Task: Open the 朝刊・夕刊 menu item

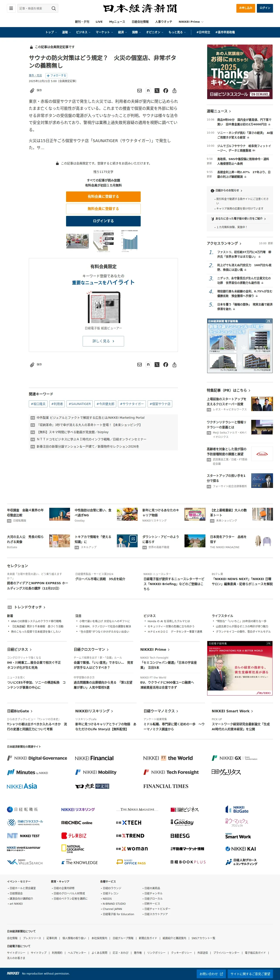Action: (82, 22)
